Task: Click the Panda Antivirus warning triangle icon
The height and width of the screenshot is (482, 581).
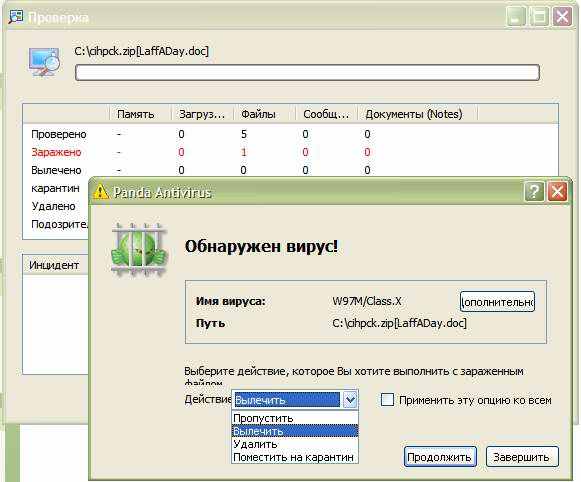Action: (x=101, y=192)
